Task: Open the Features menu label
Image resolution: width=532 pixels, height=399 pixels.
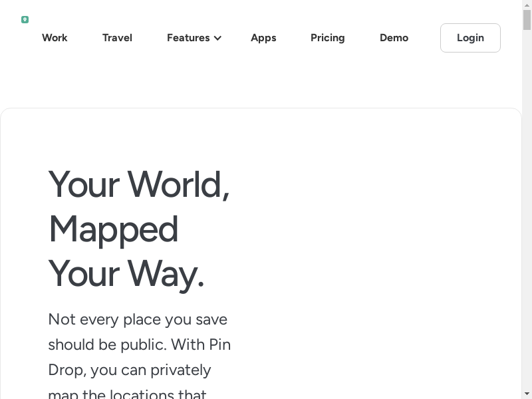Action: tap(188, 38)
